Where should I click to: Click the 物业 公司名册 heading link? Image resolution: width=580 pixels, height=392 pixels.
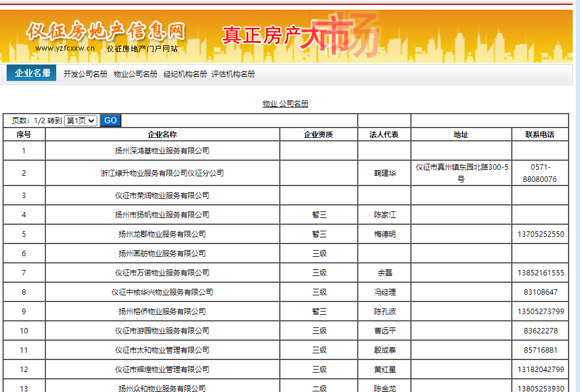coord(285,104)
